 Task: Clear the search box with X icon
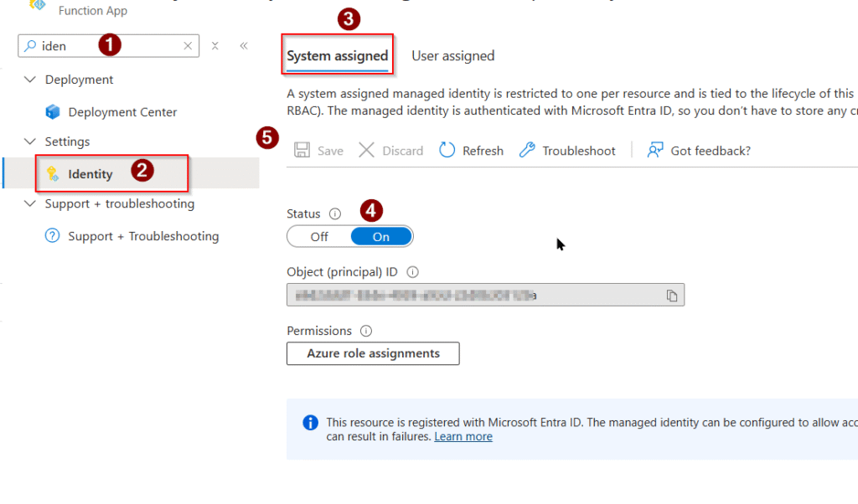189,46
